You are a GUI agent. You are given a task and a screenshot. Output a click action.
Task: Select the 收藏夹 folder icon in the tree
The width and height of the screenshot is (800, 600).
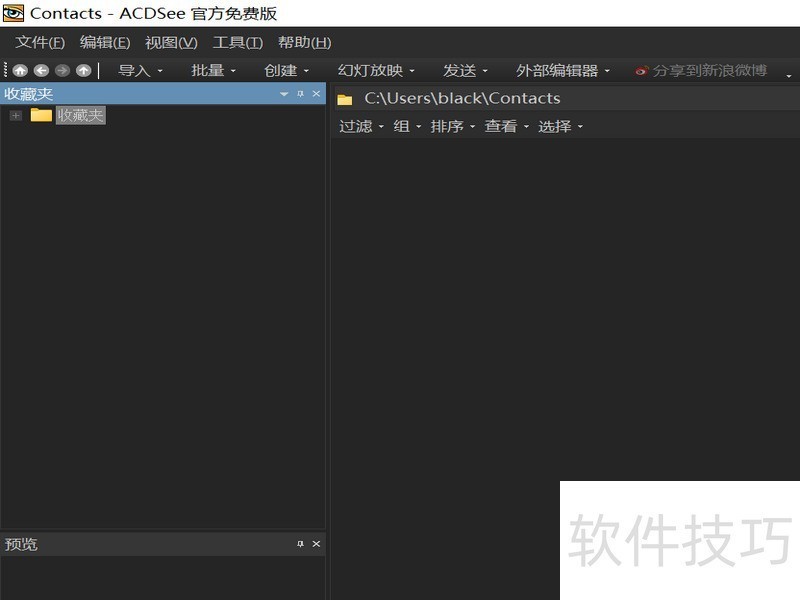[x=40, y=115]
